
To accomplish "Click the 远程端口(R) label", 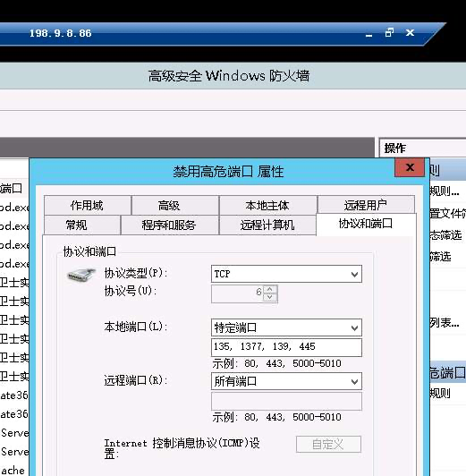I will [x=136, y=380].
